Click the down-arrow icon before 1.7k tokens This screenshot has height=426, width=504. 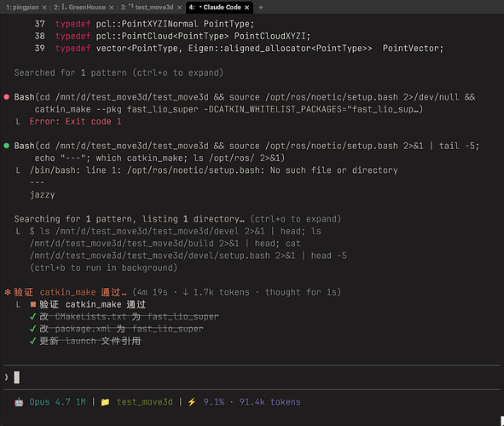pos(185,292)
